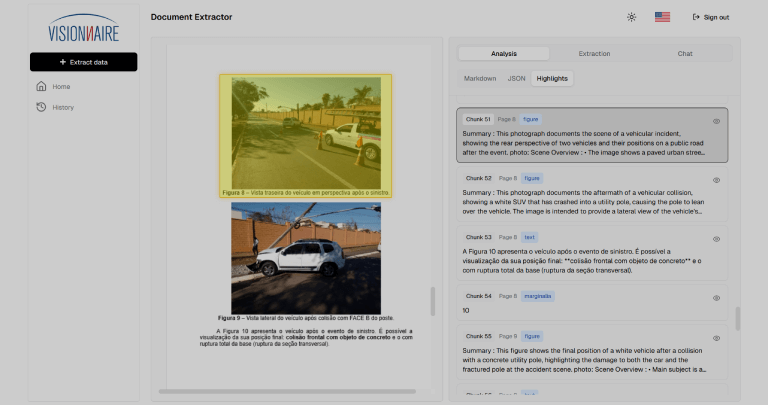The width and height of the screenshot is (768, 405).
Task: Open History from the sidebar
Action: tap(63, 107)
